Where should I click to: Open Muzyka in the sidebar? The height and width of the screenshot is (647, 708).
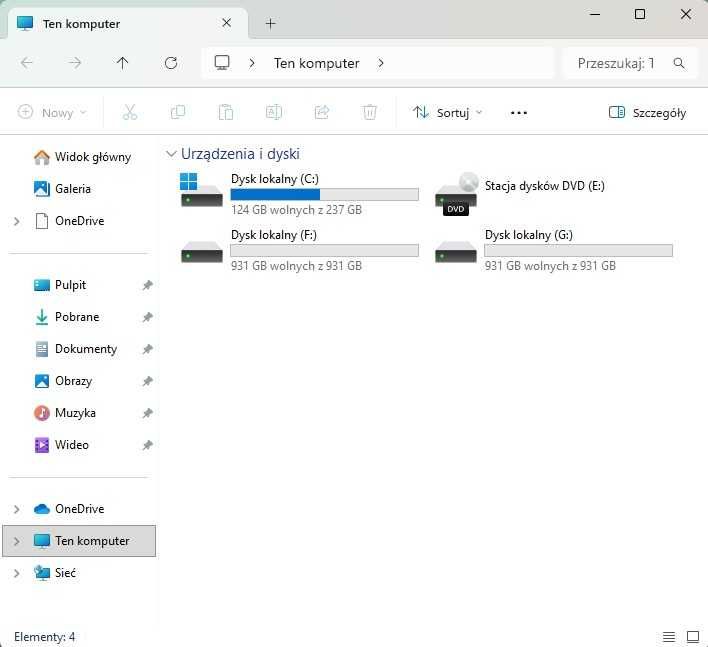(65, 413)
